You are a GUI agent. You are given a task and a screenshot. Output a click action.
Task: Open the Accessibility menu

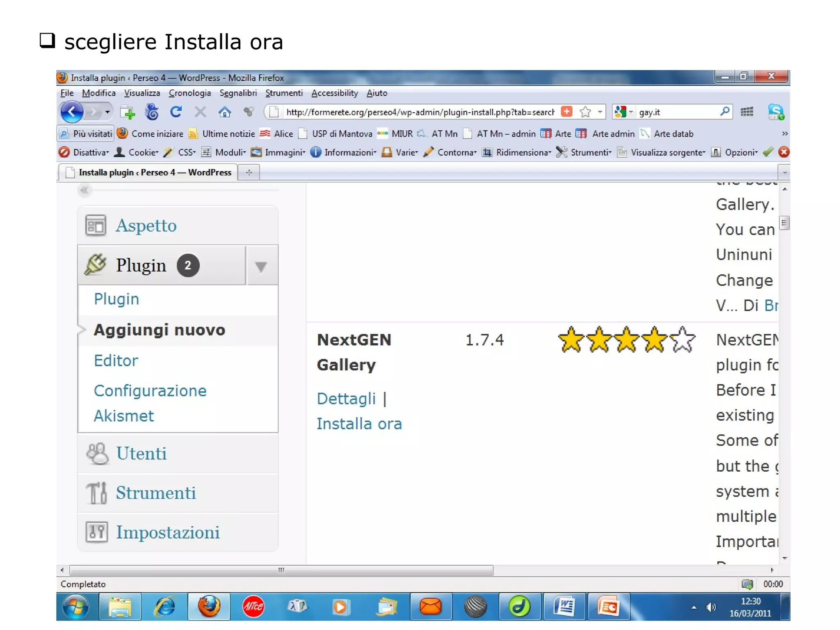[334, 93]
